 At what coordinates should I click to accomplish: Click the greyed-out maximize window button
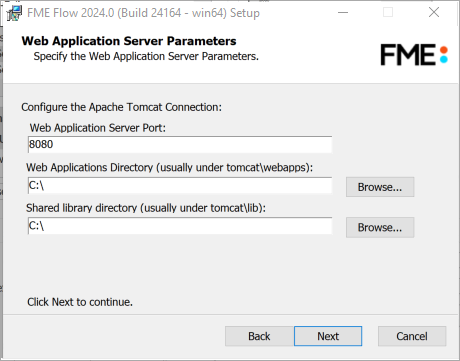(x=388, y=13)
